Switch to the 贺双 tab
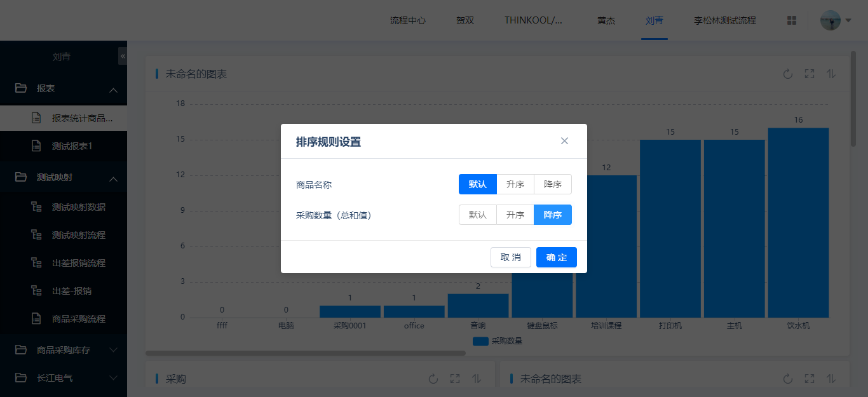Image resolution: width=868 pixels, height=397 pixels. coord(465,20)
